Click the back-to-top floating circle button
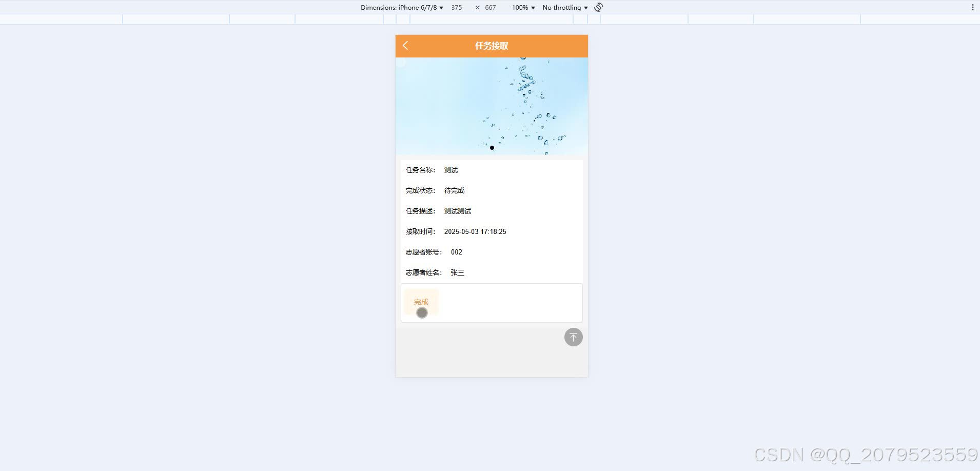This screenshot has width=980, height=471. (573, 337)
